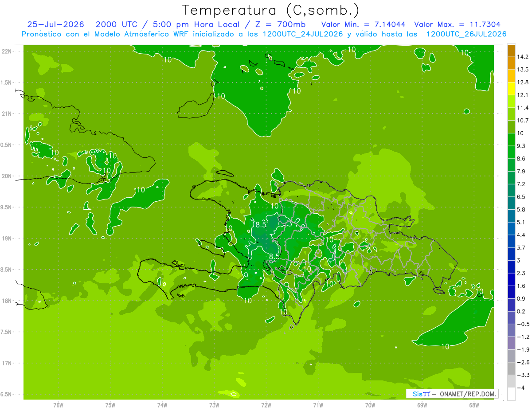Click the '17N' latitude axis label
Viewport: 532px width, 411px height.
click(x=8, y=364)
